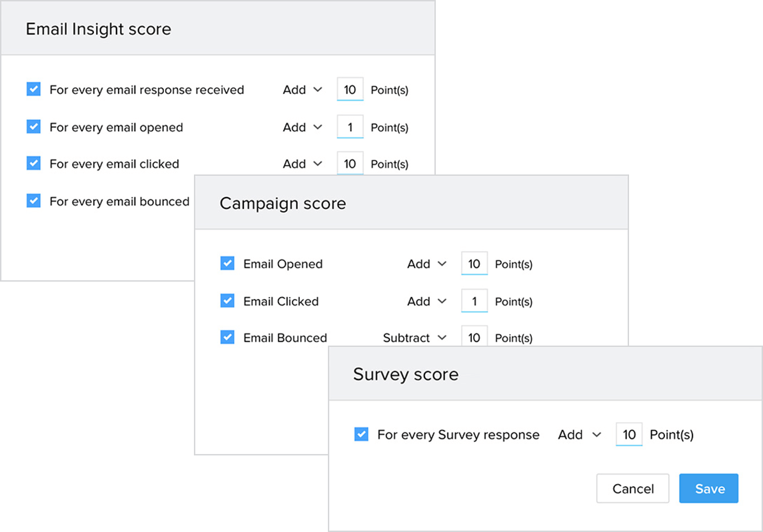This screenshot has height=532, width=763.
Task: Open Add dropdown for 'For every email clicked'
Action: point(302,164)
